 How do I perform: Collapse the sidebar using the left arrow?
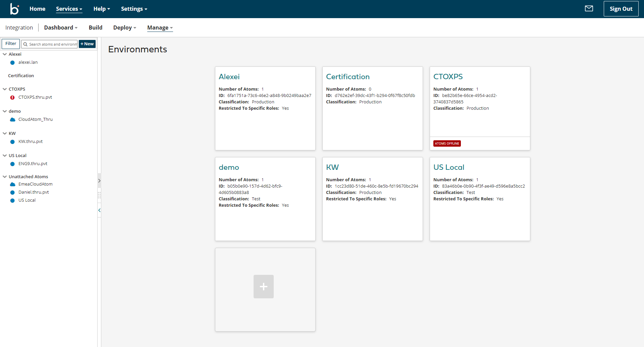[99, 210]
